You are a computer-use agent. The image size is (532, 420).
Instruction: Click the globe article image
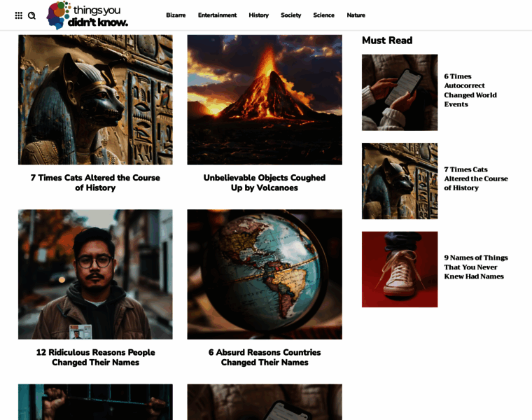265,274
